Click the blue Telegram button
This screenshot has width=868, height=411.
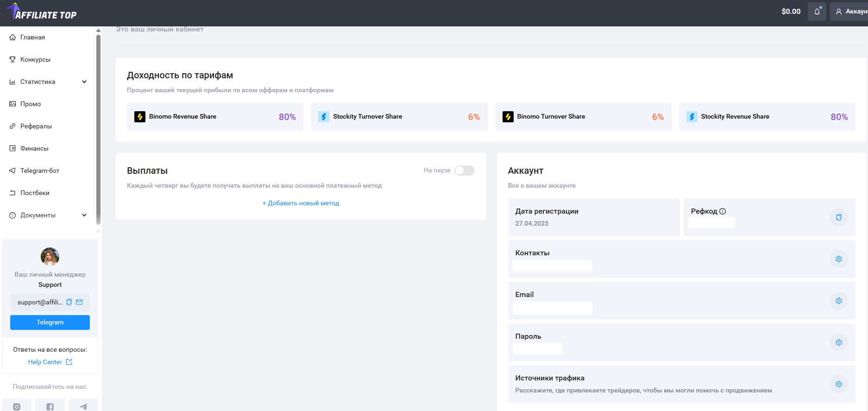point(50,322)
